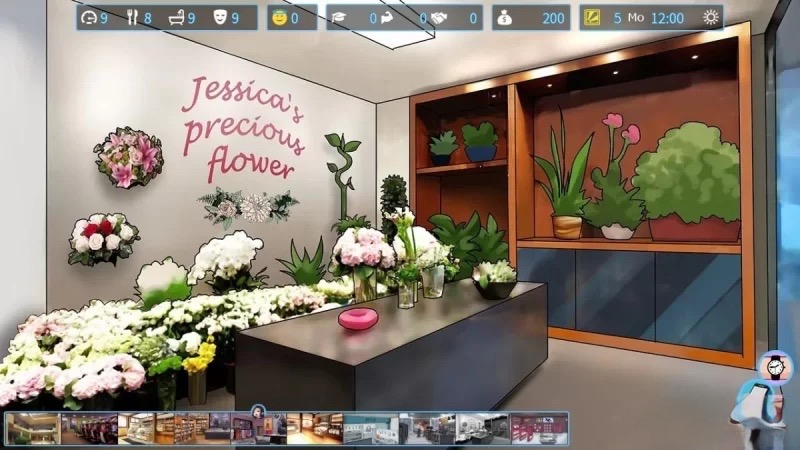
Task: Click the pink donut on the counter
Action: 355,318
